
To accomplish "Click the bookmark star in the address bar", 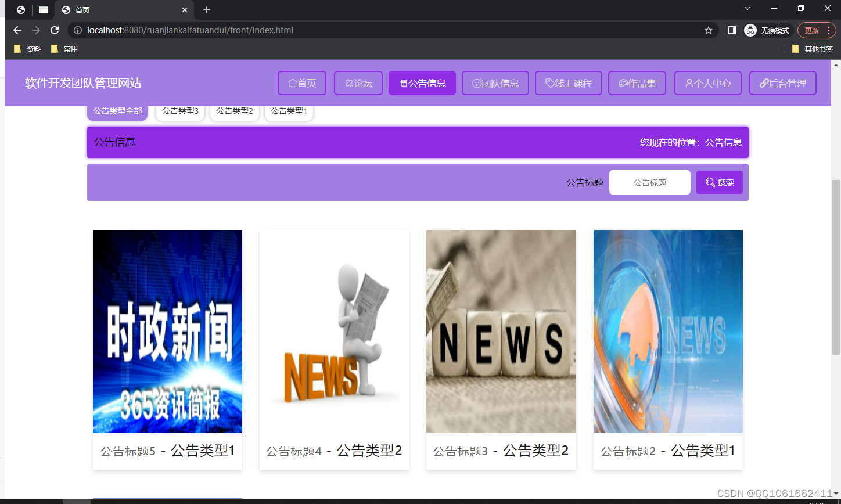I will (x=709, y=30).
